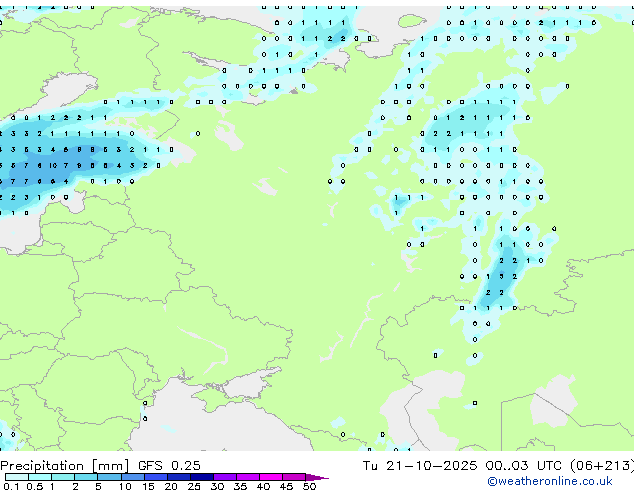Click the '(06+213)' forecast run label
This screenshot has height=490, width=634.
[x=602, y=466]
